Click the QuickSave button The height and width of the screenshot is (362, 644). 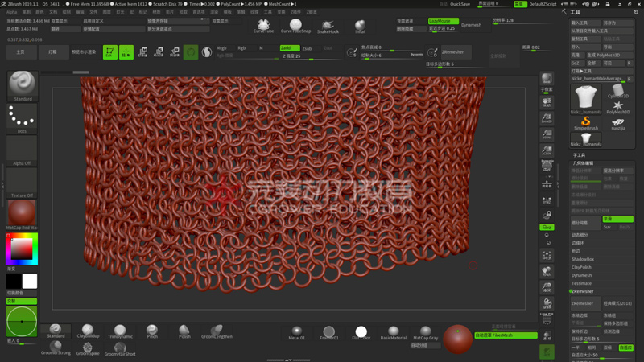(x=460, y=4)
